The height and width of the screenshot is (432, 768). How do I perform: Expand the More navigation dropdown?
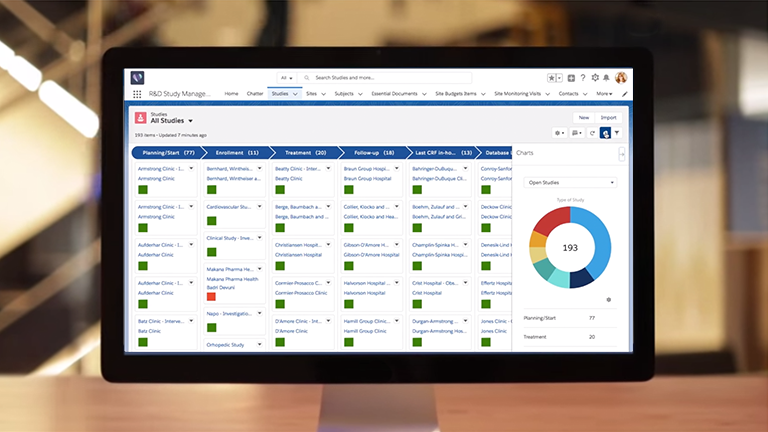pos(604,94)
